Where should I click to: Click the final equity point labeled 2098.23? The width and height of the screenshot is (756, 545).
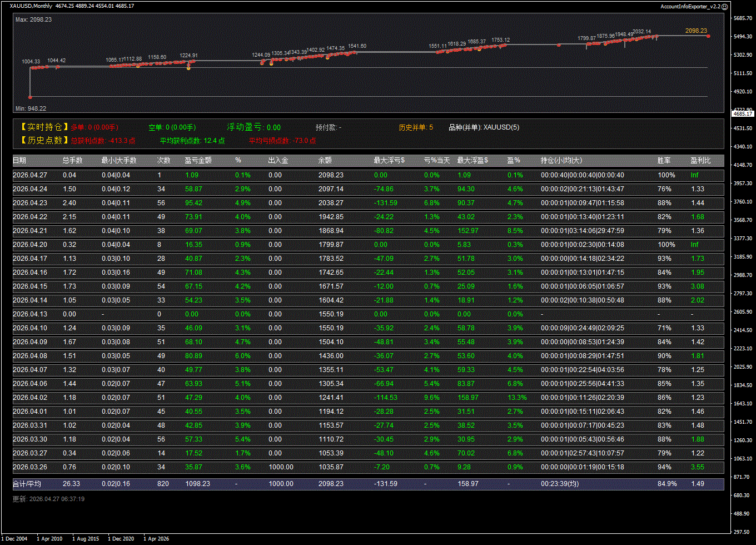pos(708,36)
